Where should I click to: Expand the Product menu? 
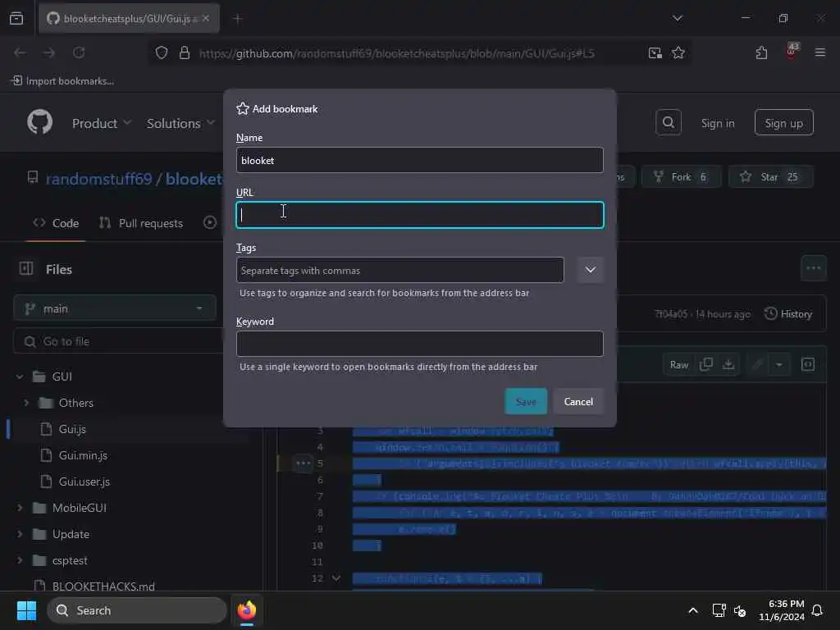point(101,123)
